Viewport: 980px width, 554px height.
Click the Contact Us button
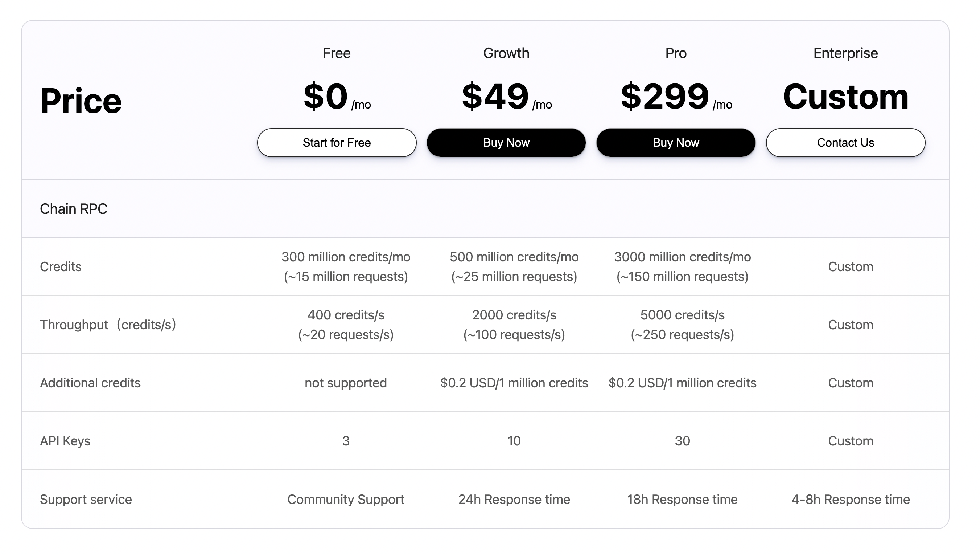pyautogui.click(x=845, y=143)
